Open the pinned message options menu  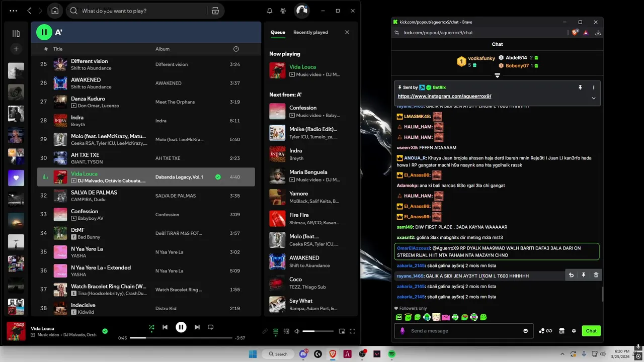coord(594,87)
